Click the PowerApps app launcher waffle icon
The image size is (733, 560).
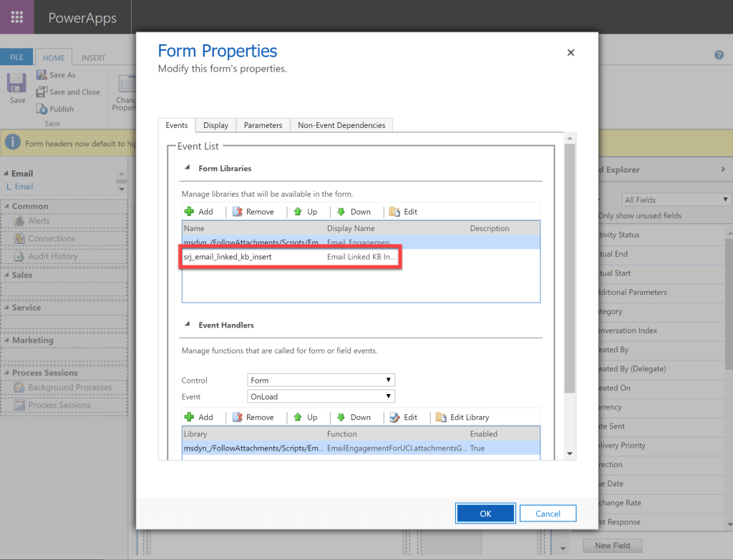(16, 17)
